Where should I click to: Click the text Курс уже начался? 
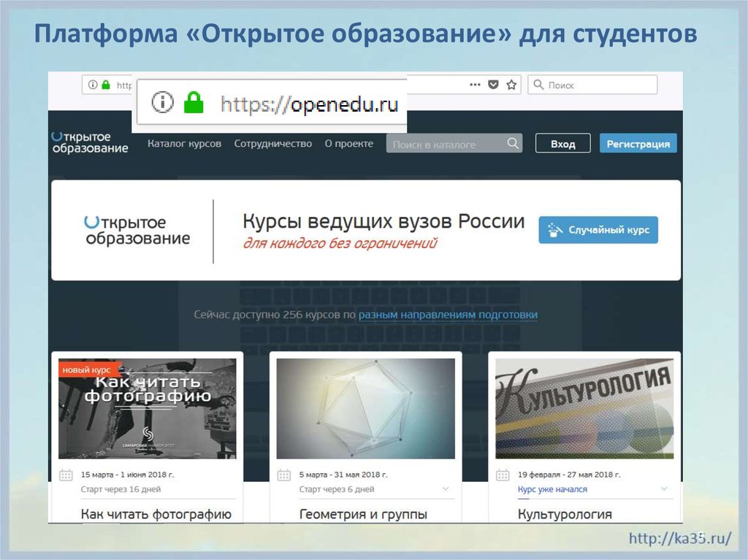pos(552,489)
